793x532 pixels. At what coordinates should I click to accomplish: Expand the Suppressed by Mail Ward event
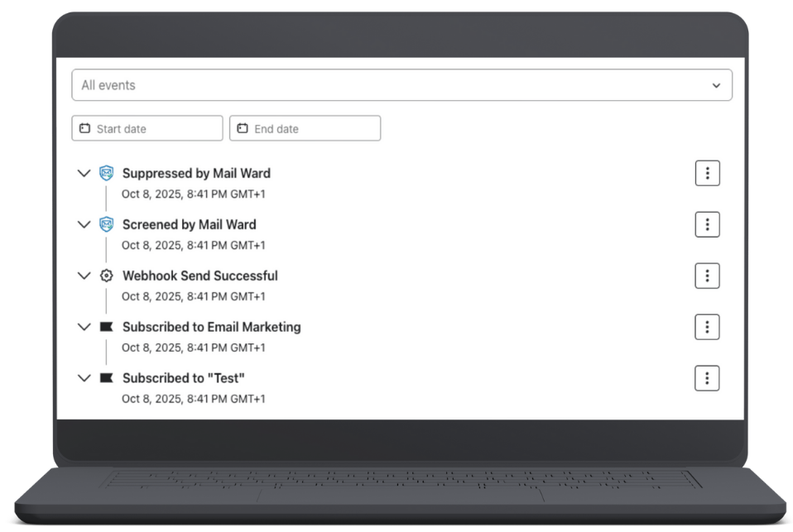click(84, 174)
